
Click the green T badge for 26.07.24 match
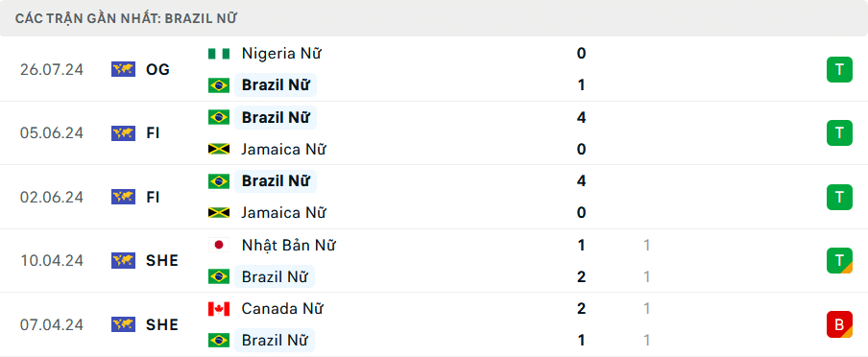839,69
